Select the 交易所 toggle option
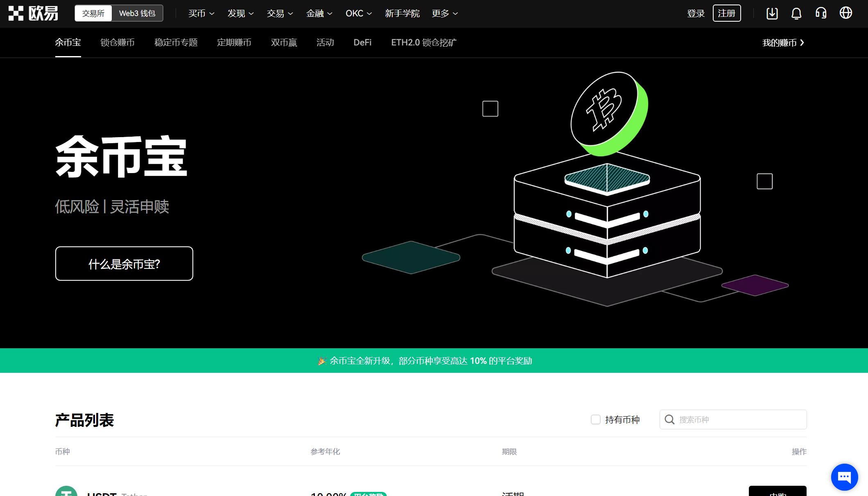This screenshot has height=496, width=868. click(x=93, y=14)
